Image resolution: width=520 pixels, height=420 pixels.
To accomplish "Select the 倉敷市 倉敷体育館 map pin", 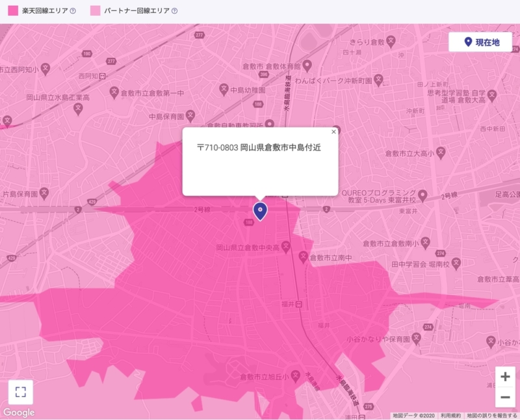I will 307,66.
